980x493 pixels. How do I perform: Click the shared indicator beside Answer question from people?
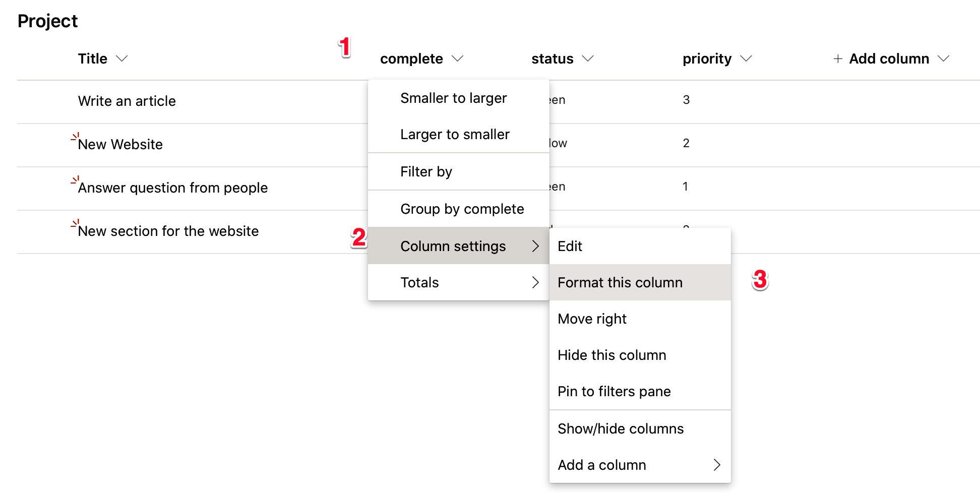pyautogui.click(x=74, y=181)
